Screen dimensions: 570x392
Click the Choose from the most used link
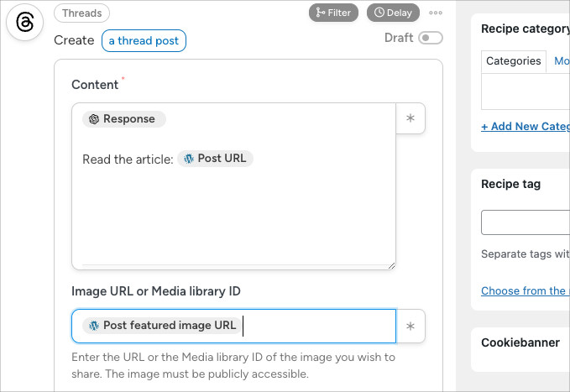click(x=525, y=290)
